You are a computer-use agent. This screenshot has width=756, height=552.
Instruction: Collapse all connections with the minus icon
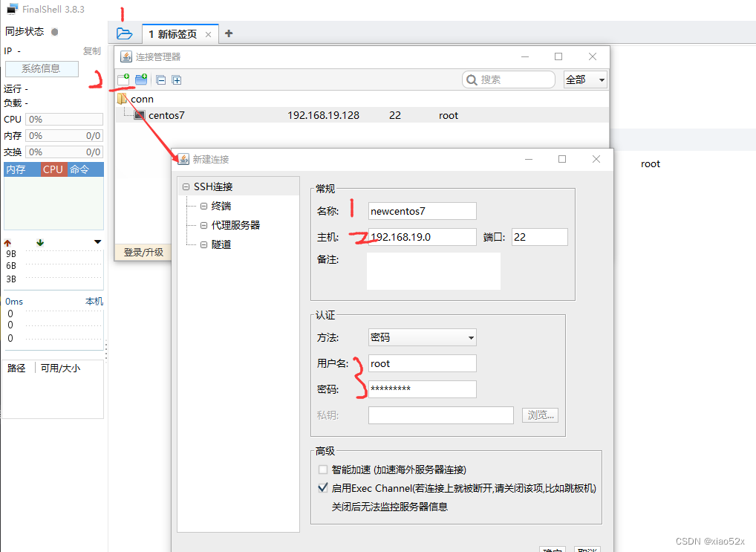tap(161, 79)
